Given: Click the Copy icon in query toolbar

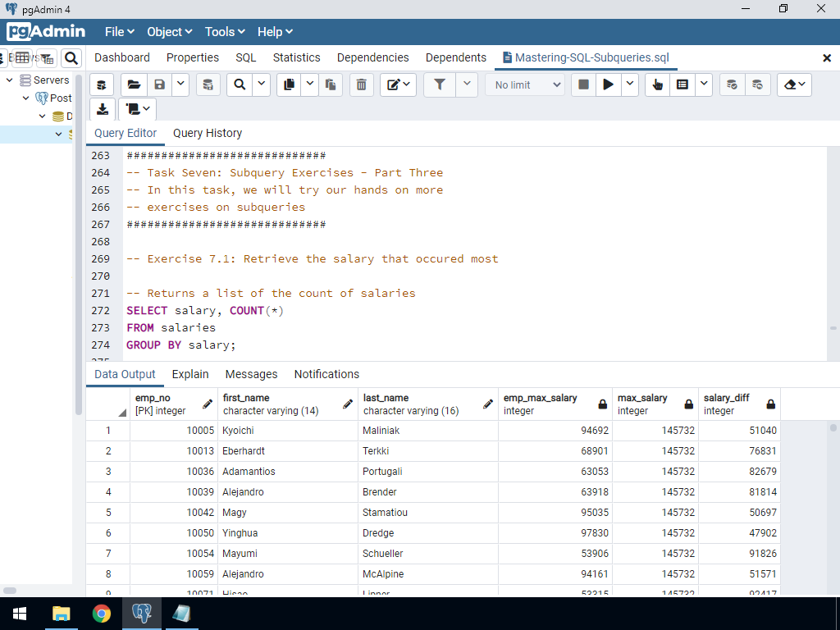Looking at the screenshot, I should click(x=289, y=84).
